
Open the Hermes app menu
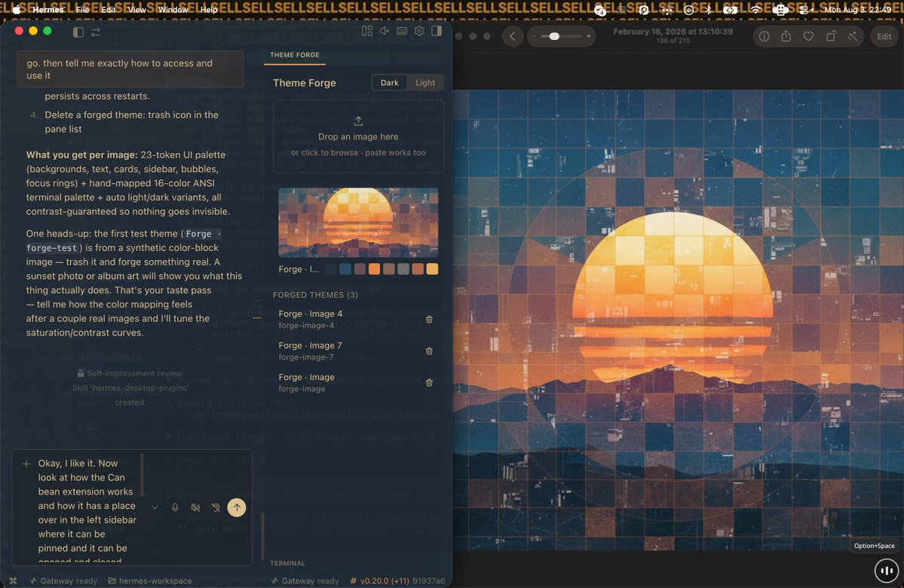click(47, 10)
